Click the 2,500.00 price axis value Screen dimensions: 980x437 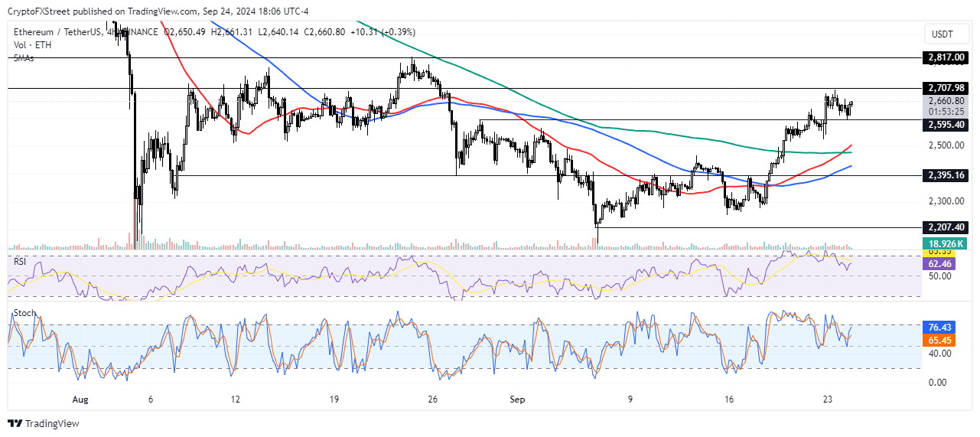point(946,145)
